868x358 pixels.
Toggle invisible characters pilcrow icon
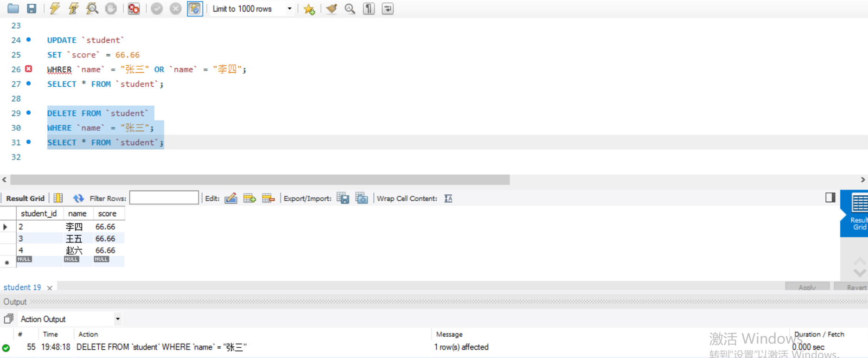click(369, 8)
